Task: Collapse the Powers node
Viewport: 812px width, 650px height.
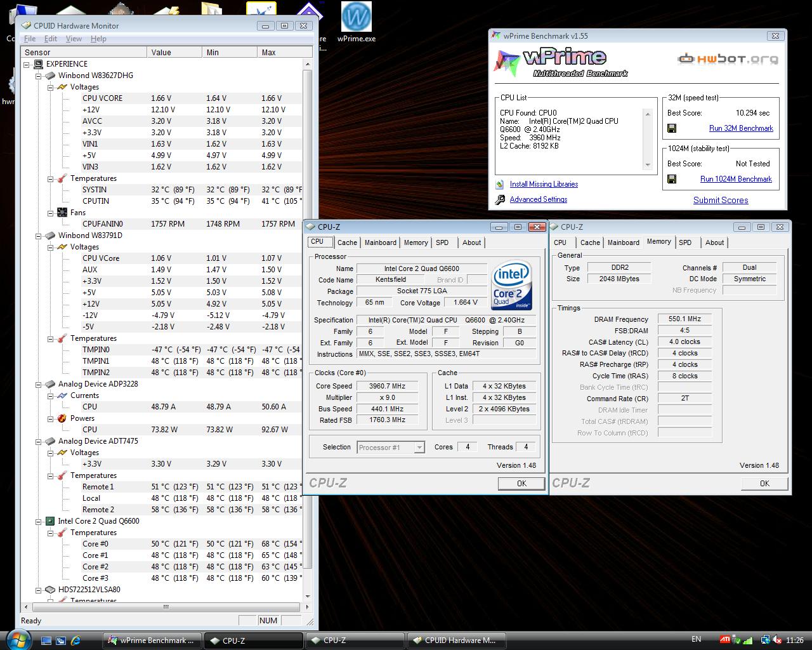Action: [x=51, y=418]
